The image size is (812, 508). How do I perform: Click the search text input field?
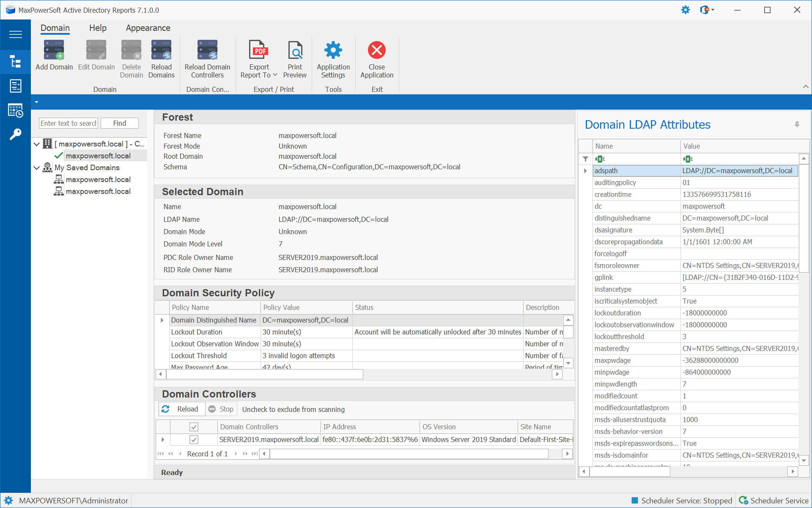click(69, 123)
